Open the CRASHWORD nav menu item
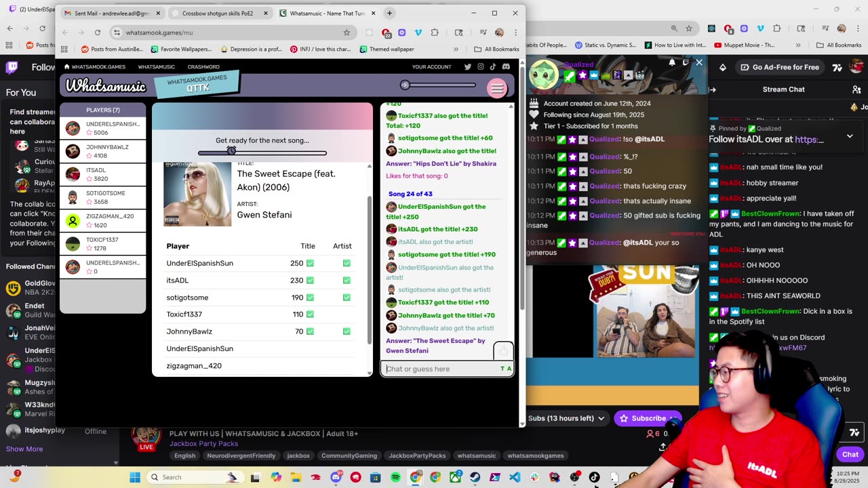868x488 pixels. pyautogui.click(x=203, y=66)
